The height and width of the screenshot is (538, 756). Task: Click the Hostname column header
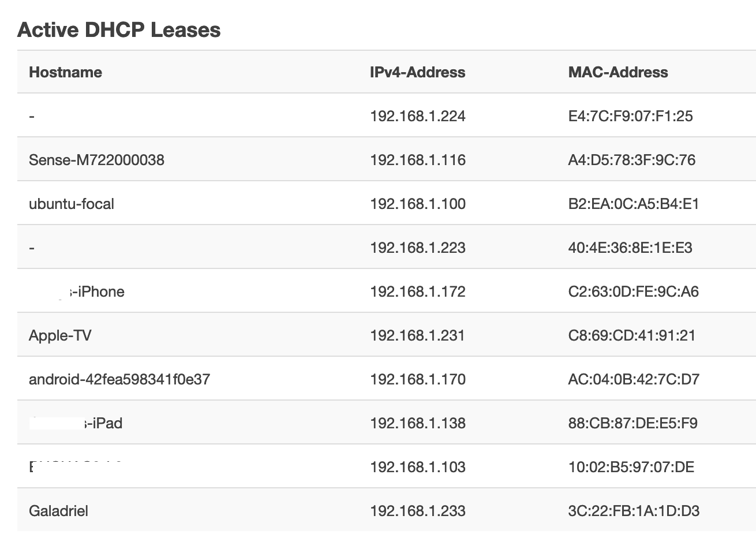[x=65, y=72]
